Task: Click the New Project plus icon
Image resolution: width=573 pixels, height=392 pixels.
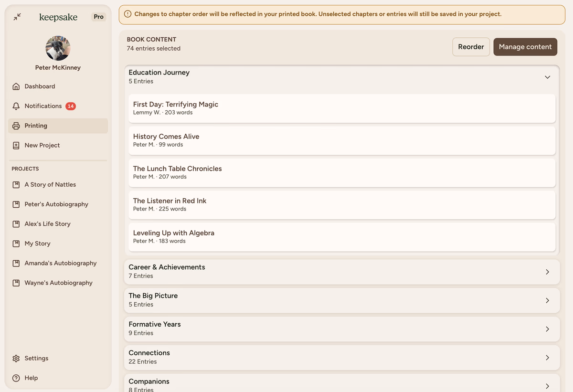Action: click(16, 145)
